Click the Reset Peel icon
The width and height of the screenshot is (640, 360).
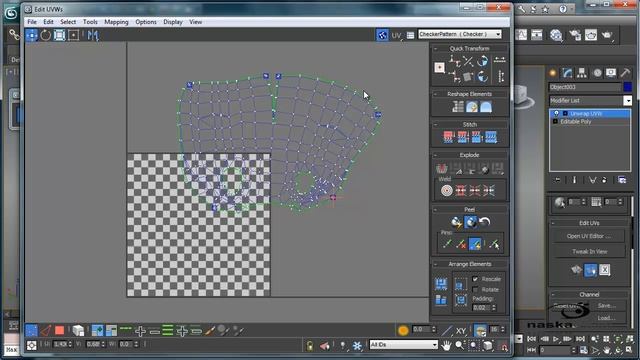484,222
